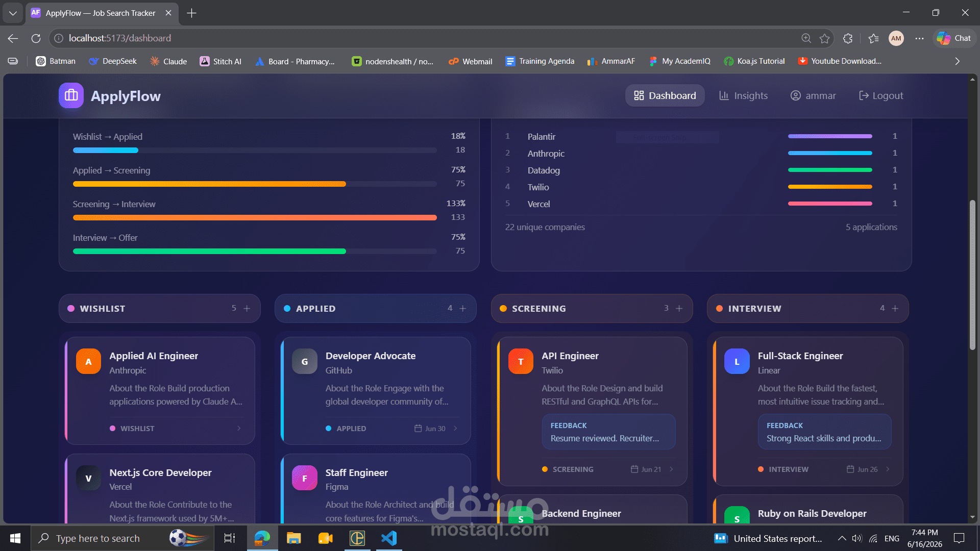Click the Anthropic 'A' company avatar
This screenshot has height=551, width=980.
(x=88, y=362)
